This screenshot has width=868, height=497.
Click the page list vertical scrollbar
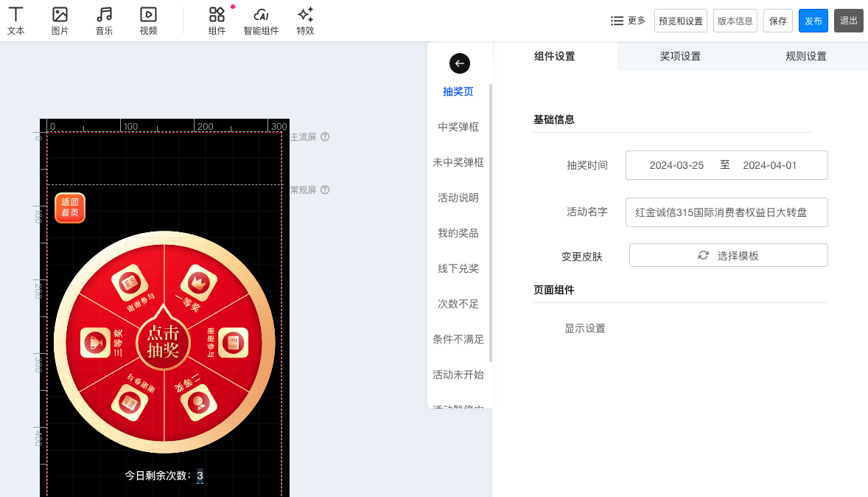pos(491,223)
